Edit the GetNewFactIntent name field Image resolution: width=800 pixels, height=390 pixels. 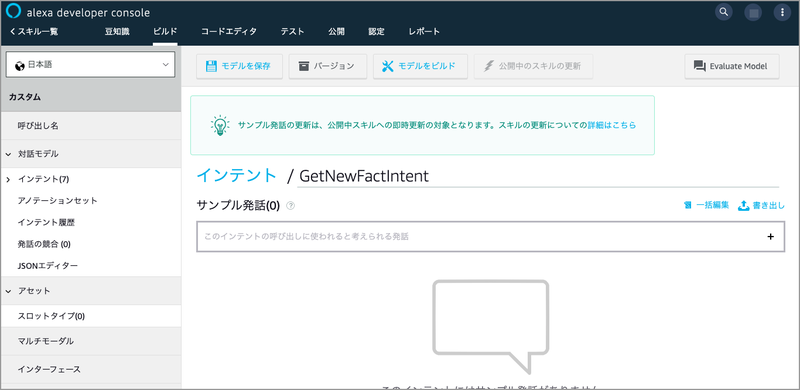(x=538, y=176)
